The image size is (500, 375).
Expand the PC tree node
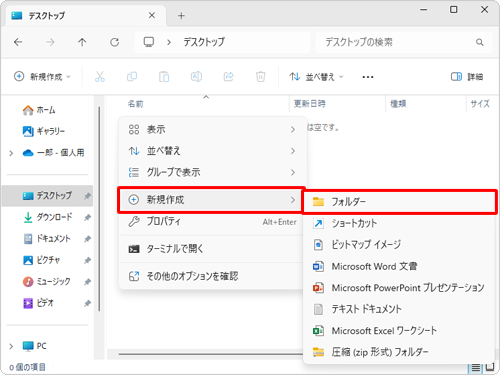(11, 346)
